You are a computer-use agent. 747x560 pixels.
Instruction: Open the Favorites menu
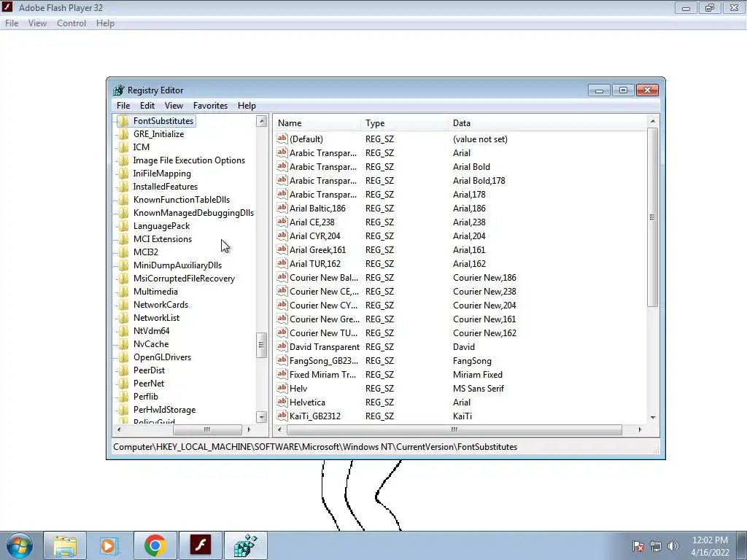point(210,106)
